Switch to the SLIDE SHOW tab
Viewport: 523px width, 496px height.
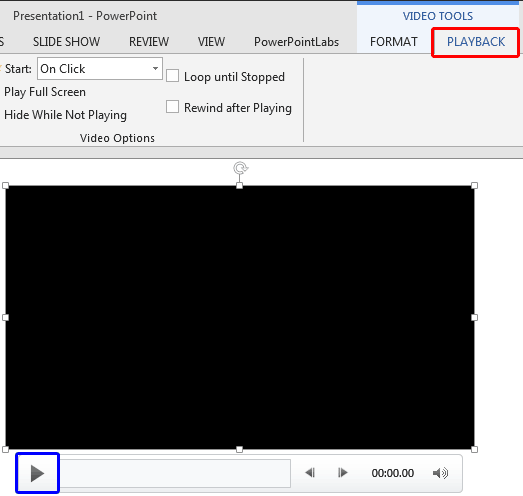[x=66, y=42]
